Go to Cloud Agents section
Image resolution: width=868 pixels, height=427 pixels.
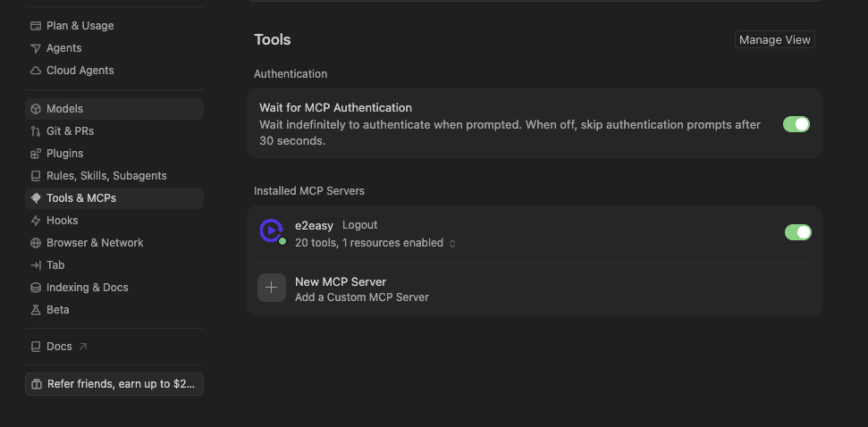114,71
